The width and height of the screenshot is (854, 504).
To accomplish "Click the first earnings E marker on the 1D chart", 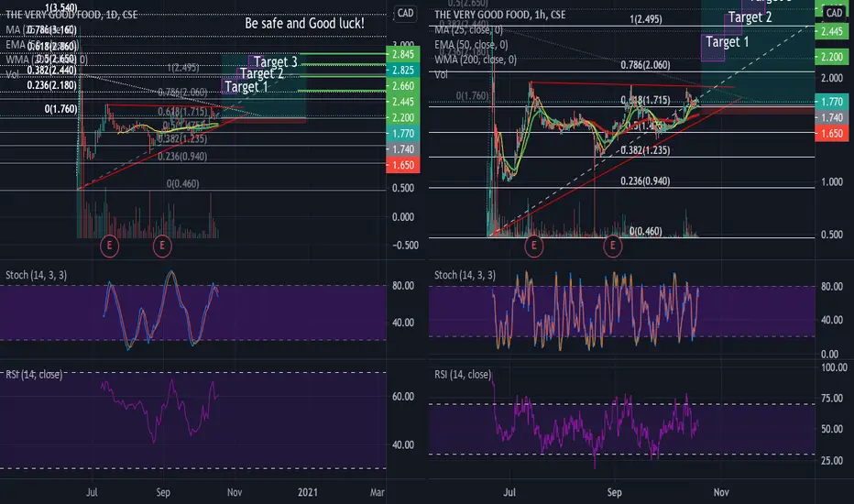I will pos(109,246).
